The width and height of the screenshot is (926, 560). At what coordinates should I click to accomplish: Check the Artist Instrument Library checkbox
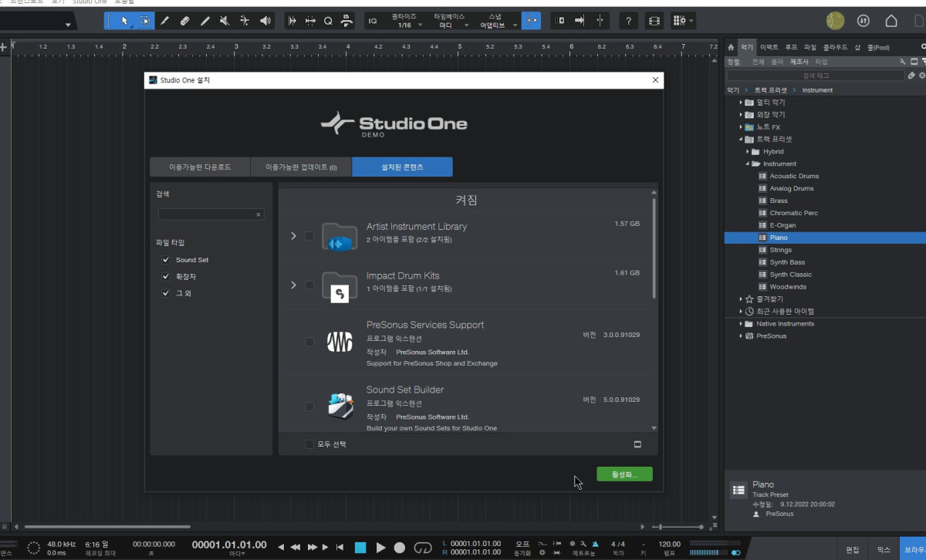(309, 236)
